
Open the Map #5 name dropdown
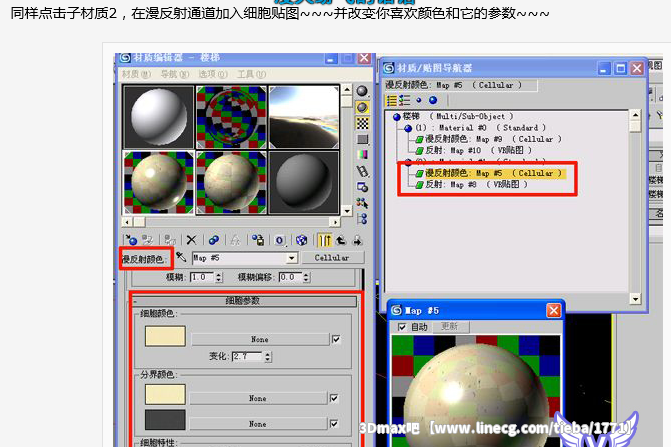[291, 258]
